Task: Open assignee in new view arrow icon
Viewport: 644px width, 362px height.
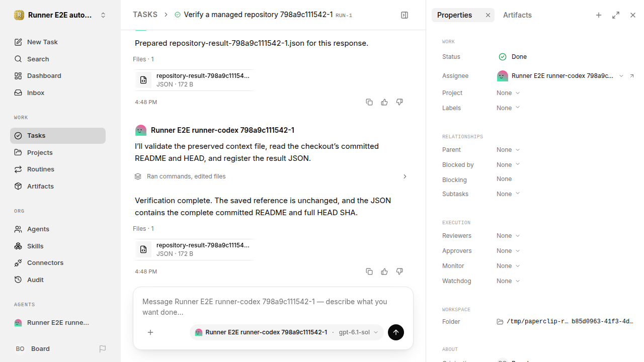Action: point(632,76)
